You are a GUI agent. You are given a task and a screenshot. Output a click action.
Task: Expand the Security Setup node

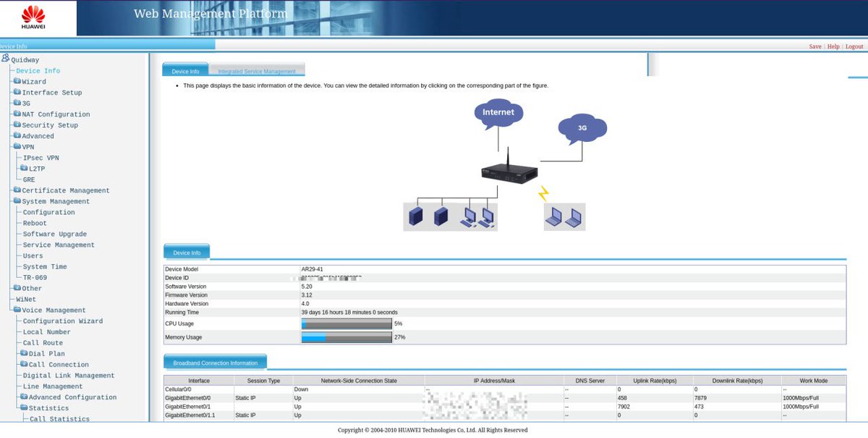(x=17, y=125)
